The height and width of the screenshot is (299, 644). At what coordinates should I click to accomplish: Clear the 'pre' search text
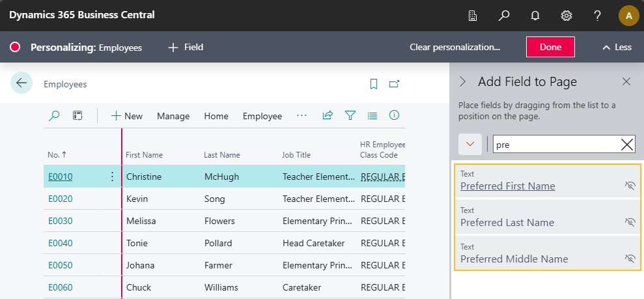click(627, 145)
